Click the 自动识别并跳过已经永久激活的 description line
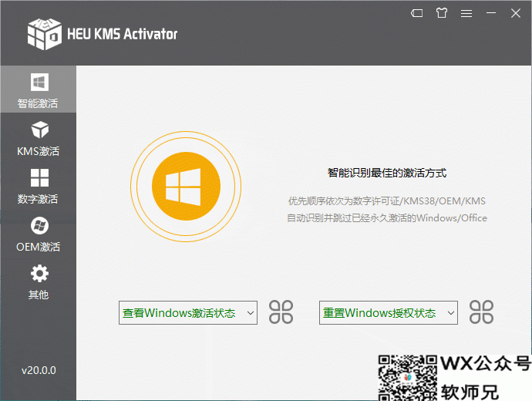The height and width of the screenshot is (401, 532). [387, 217]
